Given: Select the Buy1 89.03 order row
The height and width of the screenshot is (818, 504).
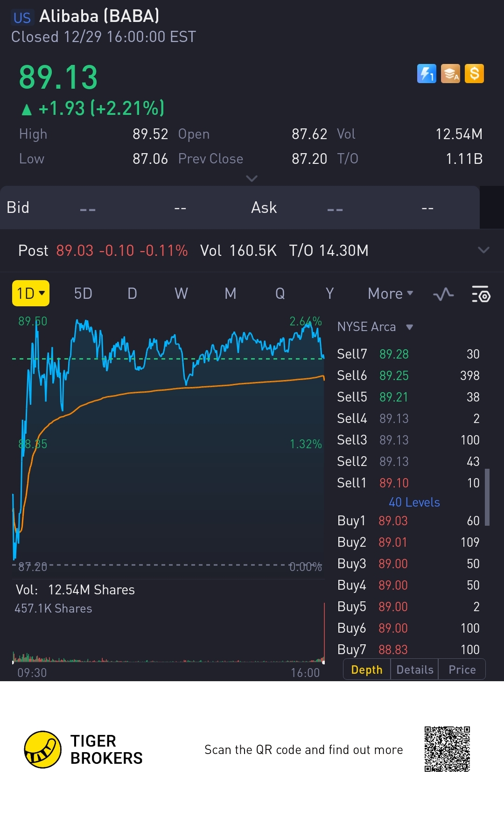Looking at the screenshot, I should point(408,521).
